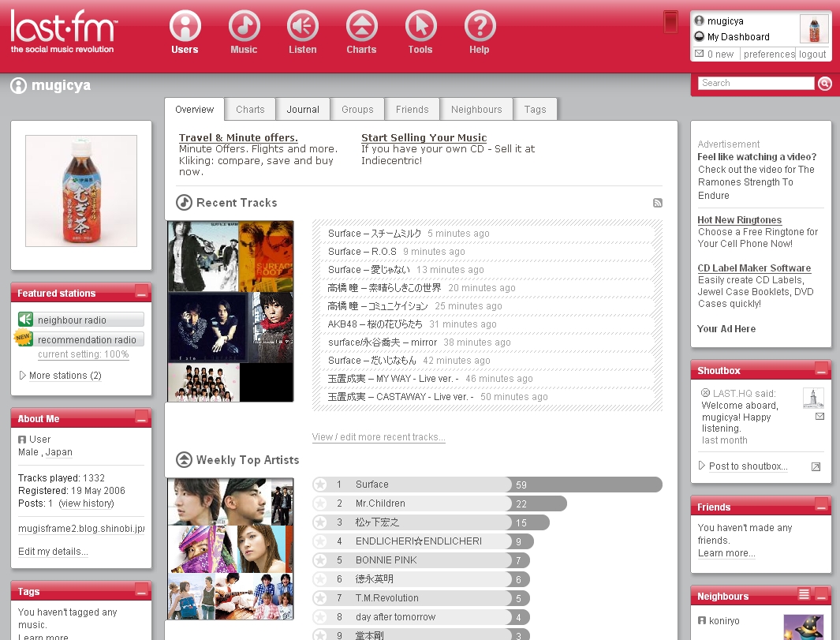Click the user avatar in the header box
This screenshot has width=840, height=640.
coord(814,29)
